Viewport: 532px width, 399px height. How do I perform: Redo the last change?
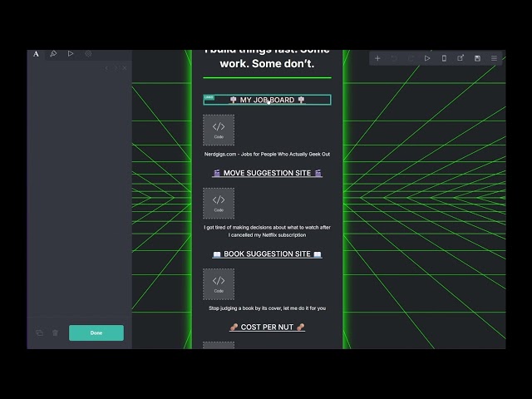pos(411,58)
